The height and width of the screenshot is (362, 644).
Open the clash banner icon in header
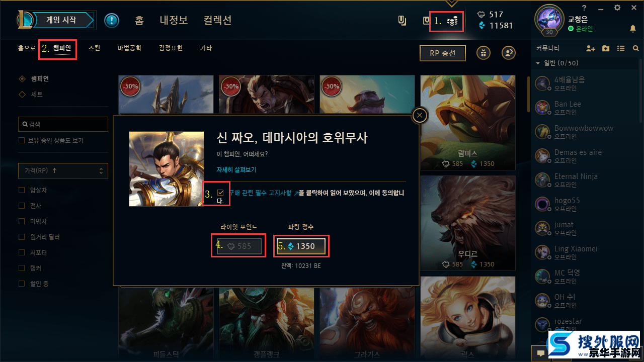pos(402,21)
